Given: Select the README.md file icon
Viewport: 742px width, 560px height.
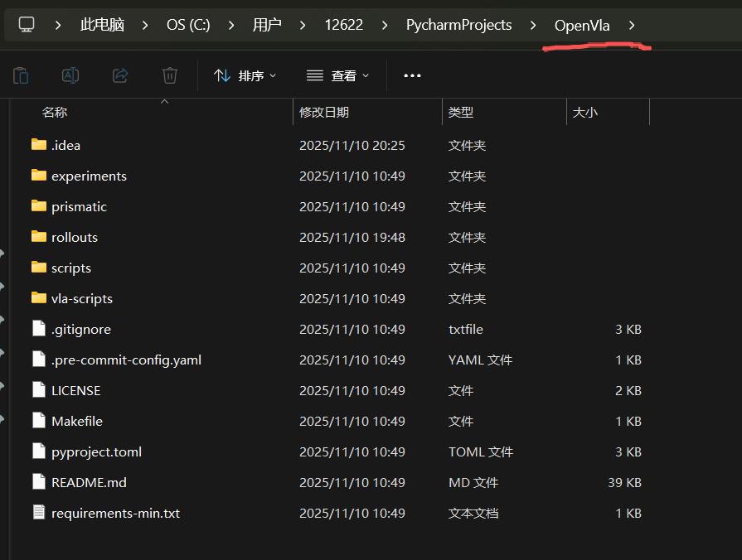Looking at the screenshot, I should pos(39,481).
